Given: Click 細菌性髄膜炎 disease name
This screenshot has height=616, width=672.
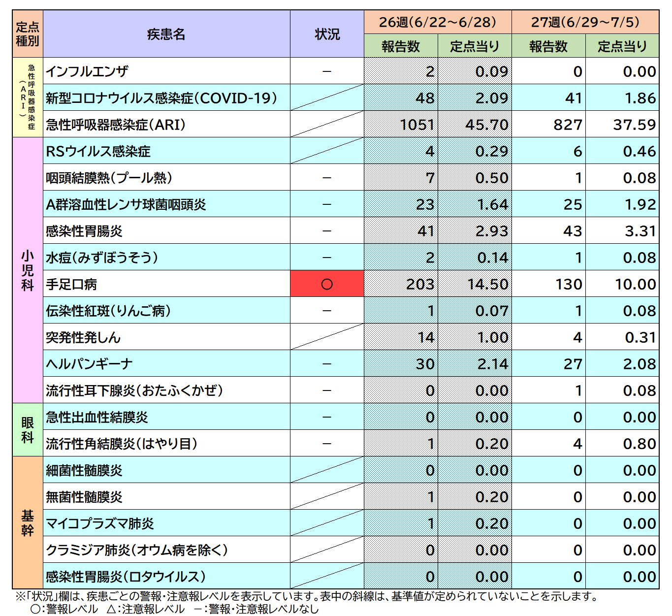Looking at the screenshot, I should (x=84, y=470).
